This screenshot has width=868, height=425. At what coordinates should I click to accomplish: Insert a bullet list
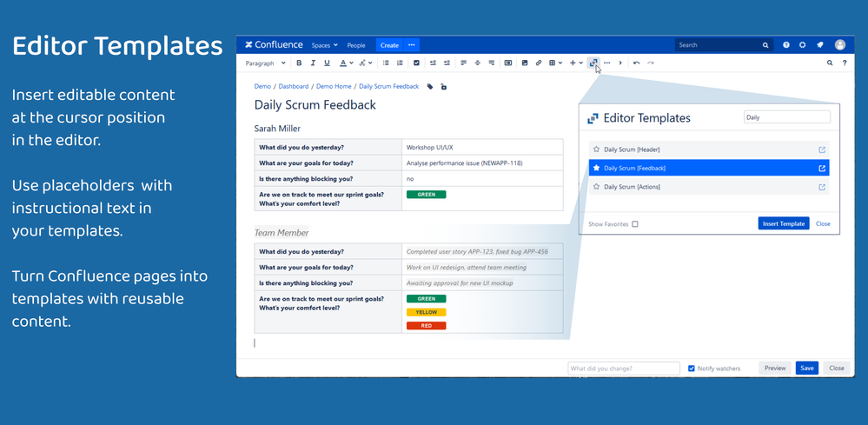point(386,63)
